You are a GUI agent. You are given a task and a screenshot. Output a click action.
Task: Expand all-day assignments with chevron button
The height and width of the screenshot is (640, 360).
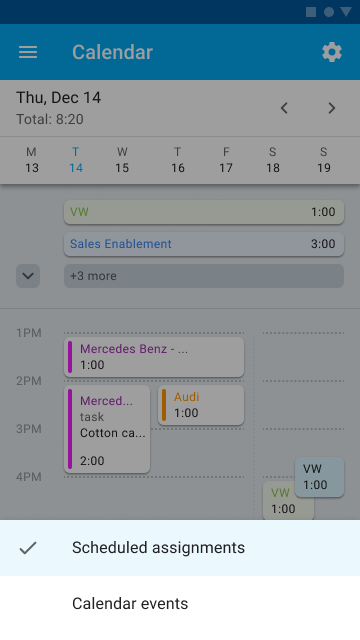point(28,276)
